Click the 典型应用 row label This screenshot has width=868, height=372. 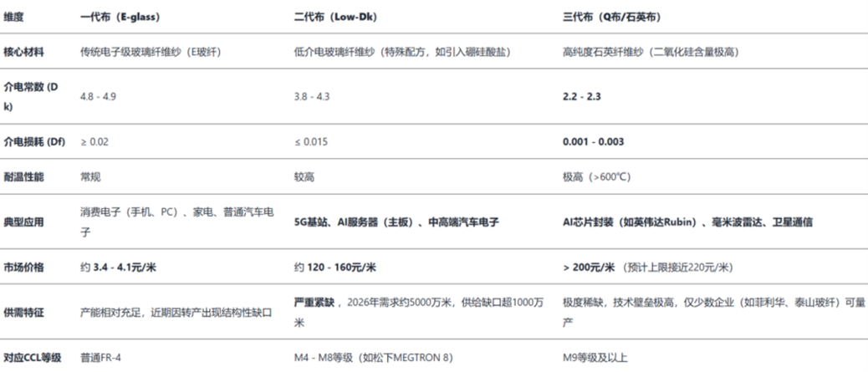click(24, 222)
